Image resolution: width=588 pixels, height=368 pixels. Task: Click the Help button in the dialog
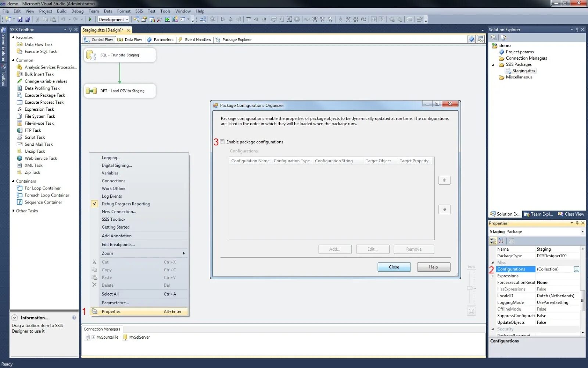click(x=434, y=267)
